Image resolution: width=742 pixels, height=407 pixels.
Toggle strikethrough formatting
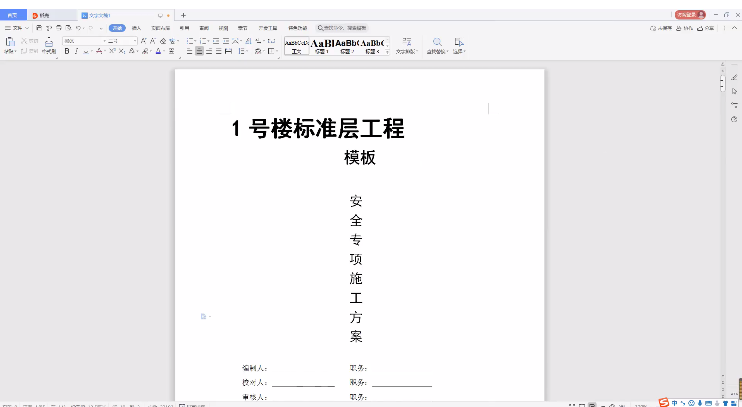(x=99, y=51)
